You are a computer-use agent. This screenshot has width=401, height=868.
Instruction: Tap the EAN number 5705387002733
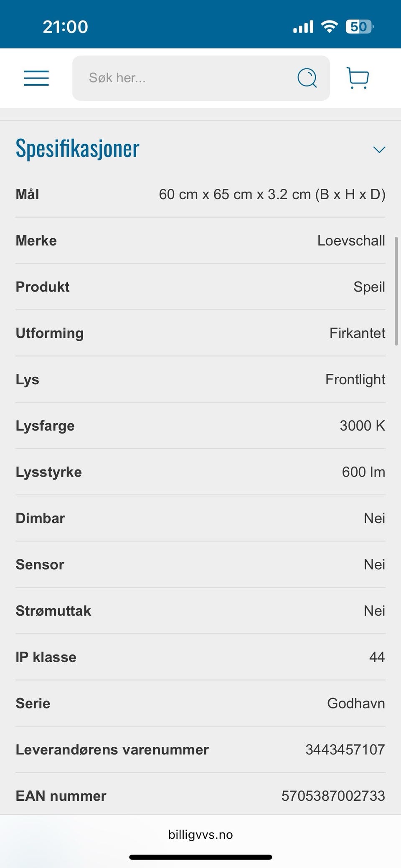pyautogui.click(x=333, y=796)
